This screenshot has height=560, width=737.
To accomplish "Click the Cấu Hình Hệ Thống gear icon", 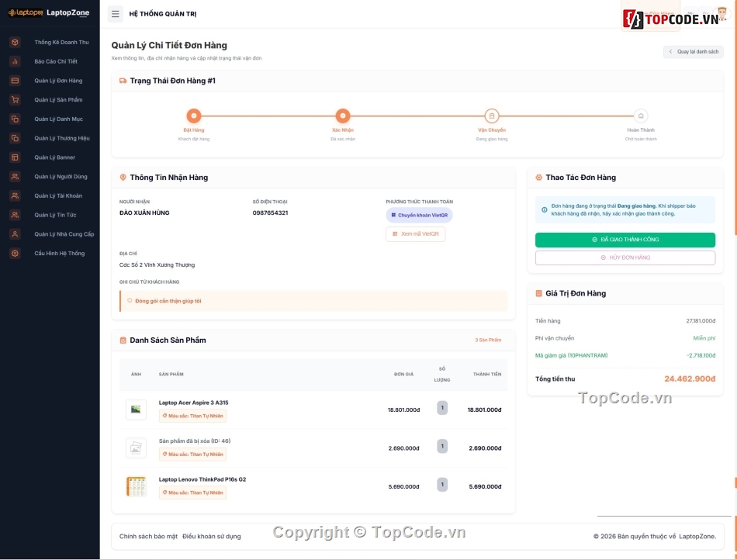I will pos(15,253).
